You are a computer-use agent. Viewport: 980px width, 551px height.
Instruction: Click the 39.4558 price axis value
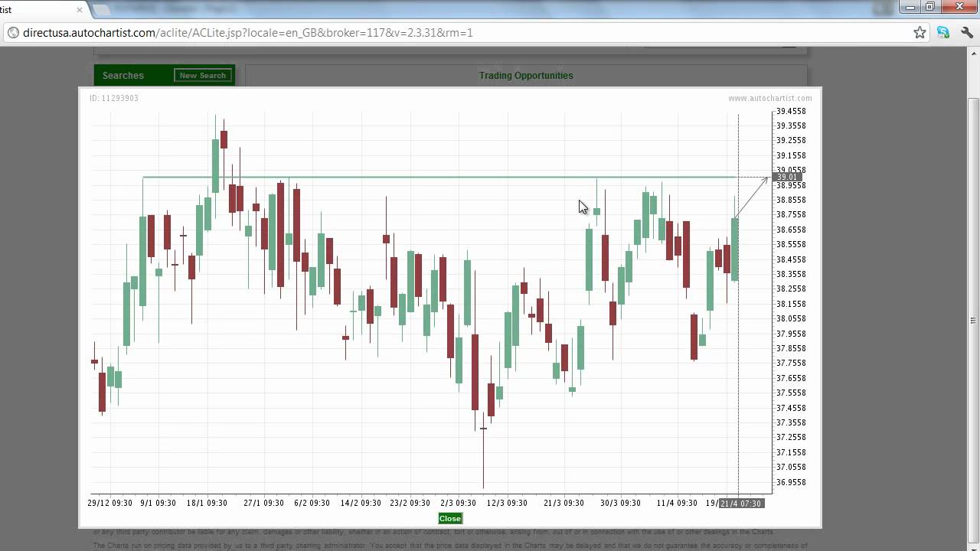pyautogui.click(x=791, y=111)
